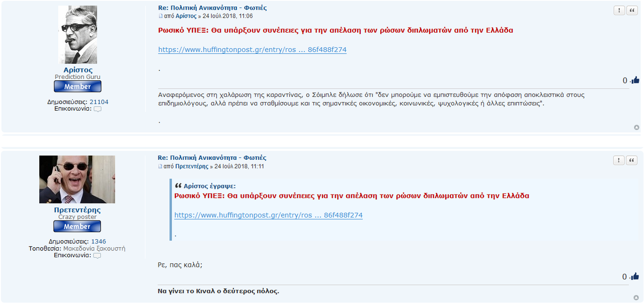Open Πρετεντέρης's username under his avatar
The width and height of the screenshot is (644, 304).
point(77,210)
